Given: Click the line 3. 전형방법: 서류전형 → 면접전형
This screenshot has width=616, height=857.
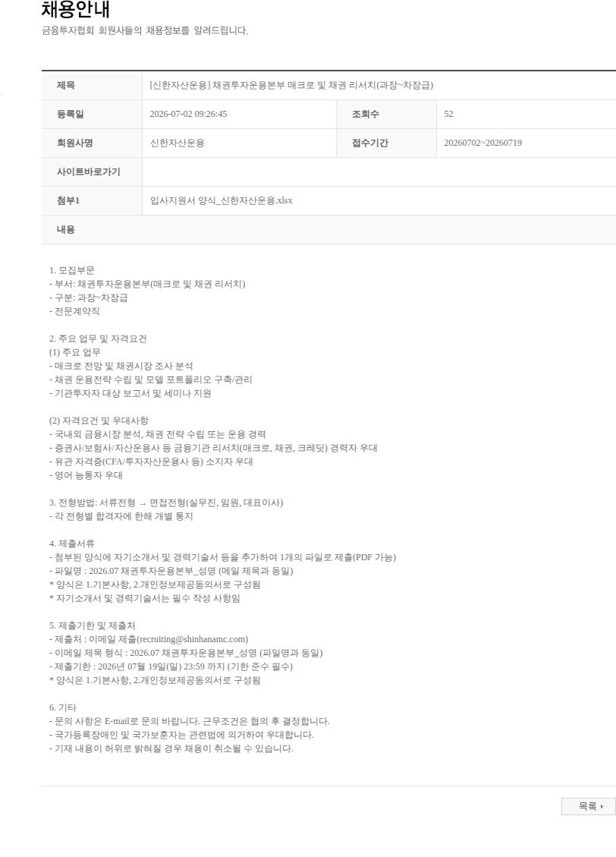Looking at the screenshot, I should (166, 503).
